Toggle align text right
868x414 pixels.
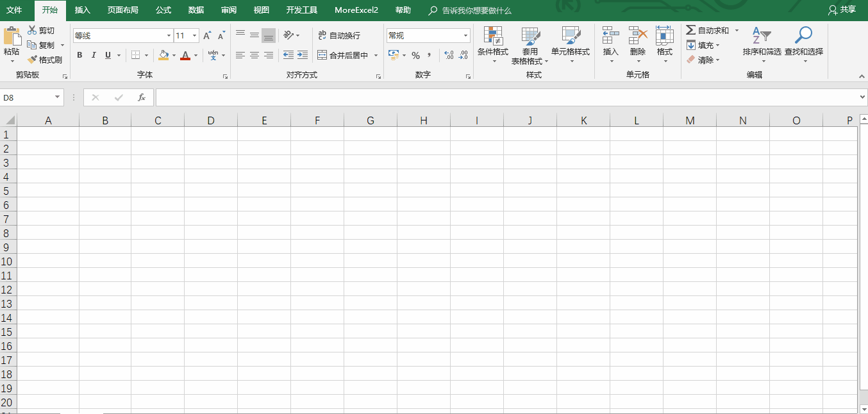tap(269, 55)
